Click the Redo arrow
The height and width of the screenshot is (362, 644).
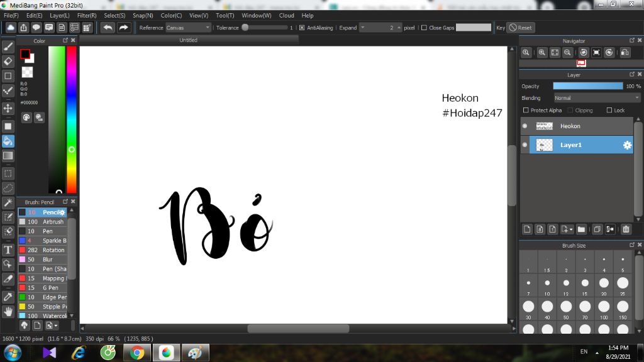123,28
